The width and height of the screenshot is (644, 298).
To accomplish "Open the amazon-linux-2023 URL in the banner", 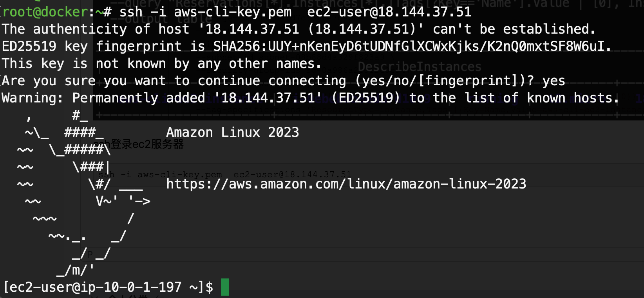I will 346,184.
